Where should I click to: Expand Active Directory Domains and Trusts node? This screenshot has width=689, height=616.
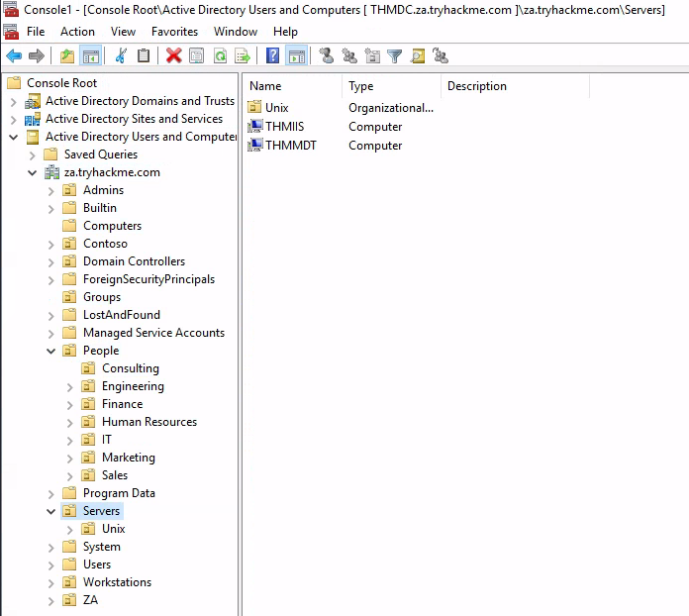pyautogui.click(x=14, y=102)
